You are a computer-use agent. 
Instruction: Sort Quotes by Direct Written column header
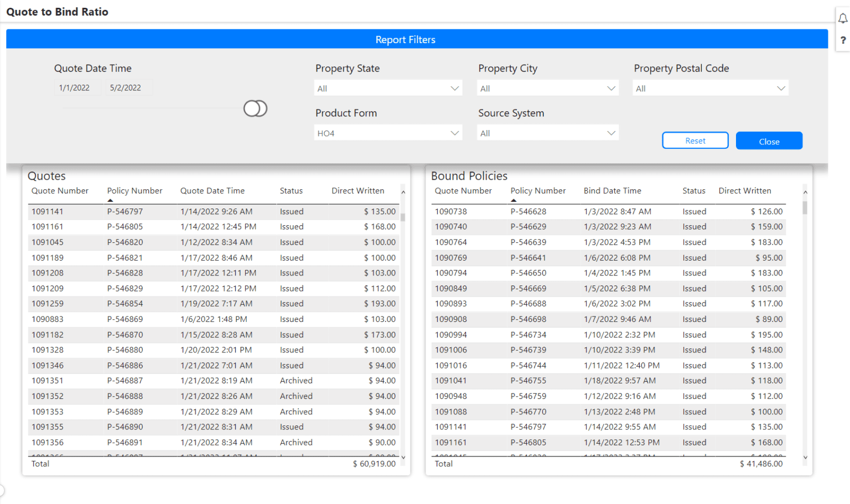point(357,191)
